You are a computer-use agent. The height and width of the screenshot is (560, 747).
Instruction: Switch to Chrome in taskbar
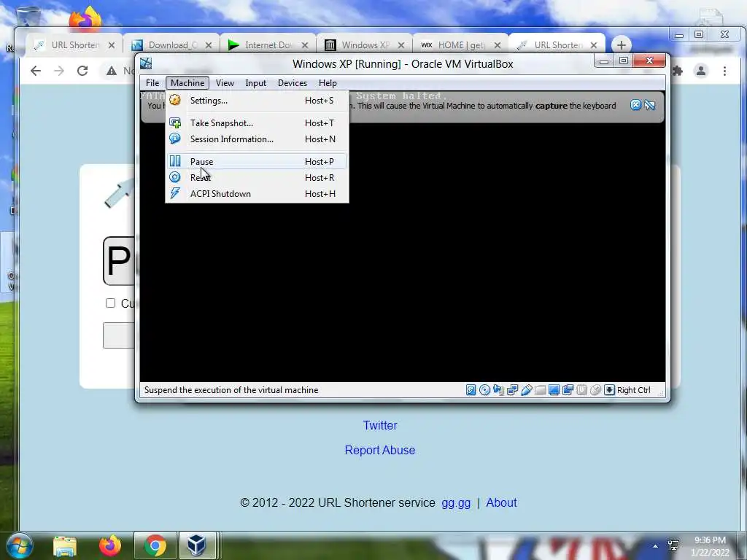(155, 545)
